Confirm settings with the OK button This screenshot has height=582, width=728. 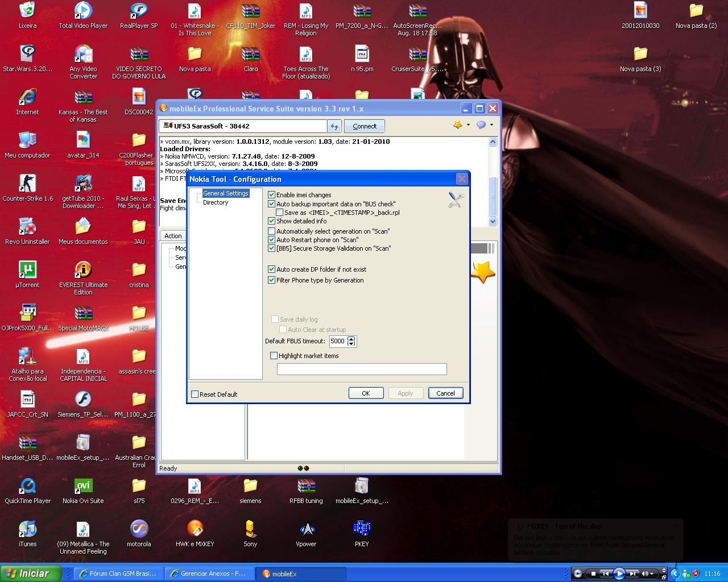[x=366, y=393]
